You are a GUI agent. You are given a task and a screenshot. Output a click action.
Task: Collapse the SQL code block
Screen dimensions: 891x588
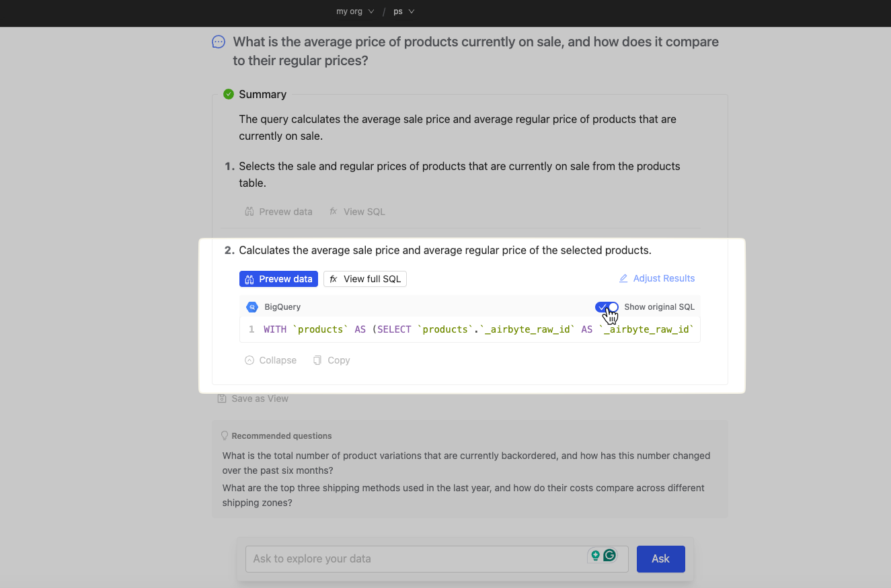pyautogui.click(x=270, y=360)
